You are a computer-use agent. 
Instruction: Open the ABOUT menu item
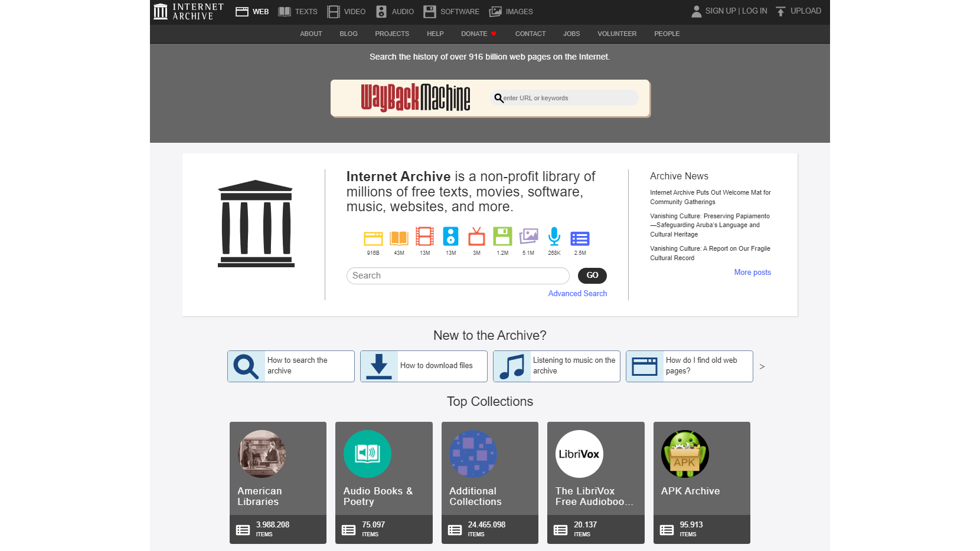[311, 34]
